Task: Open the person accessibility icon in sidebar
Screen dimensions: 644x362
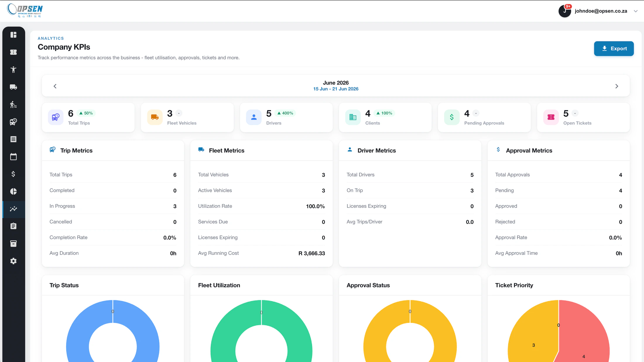Action: (x=13, y=70)
